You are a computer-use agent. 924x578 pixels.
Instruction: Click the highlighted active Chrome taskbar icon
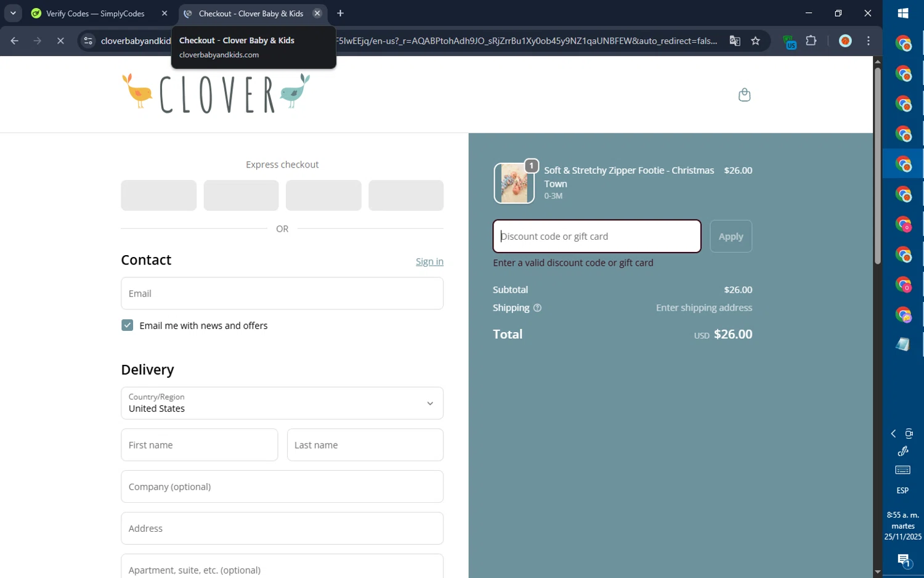[903, 164]
